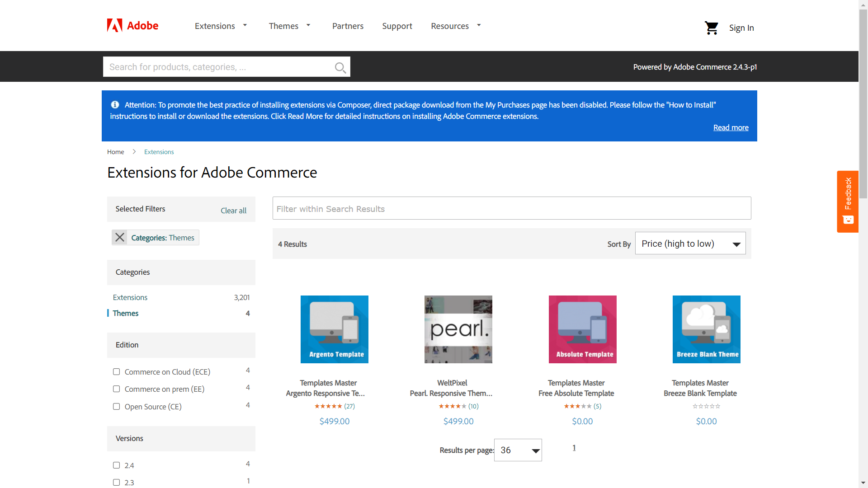Open the Feedback tab on the right edge
868x488 pixels.
(848, 202)
